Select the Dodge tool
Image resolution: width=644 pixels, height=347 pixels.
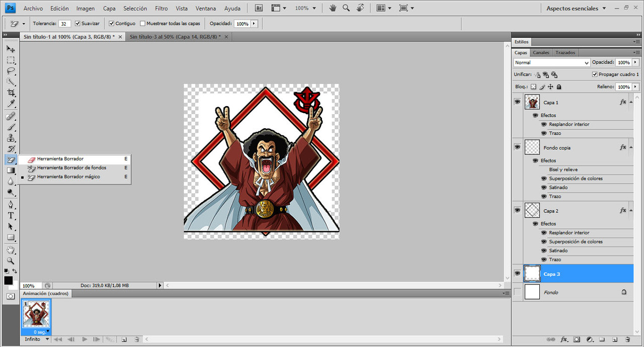[11, 193]
